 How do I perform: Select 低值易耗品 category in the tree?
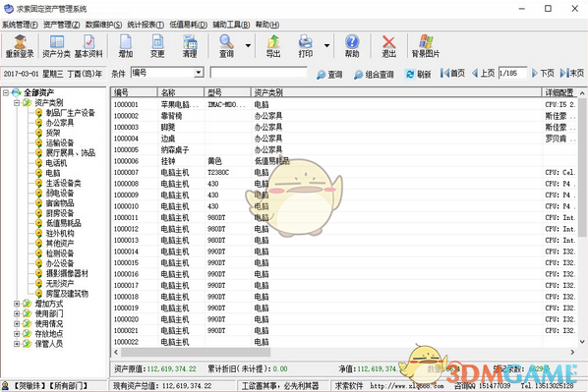pyautogui.click(x=63, y=223)
